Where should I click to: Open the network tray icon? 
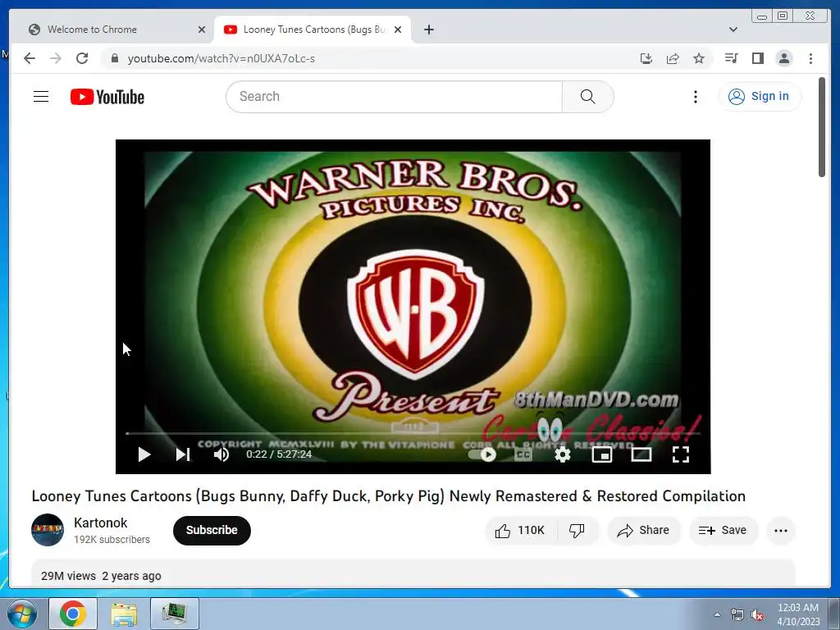737,614
